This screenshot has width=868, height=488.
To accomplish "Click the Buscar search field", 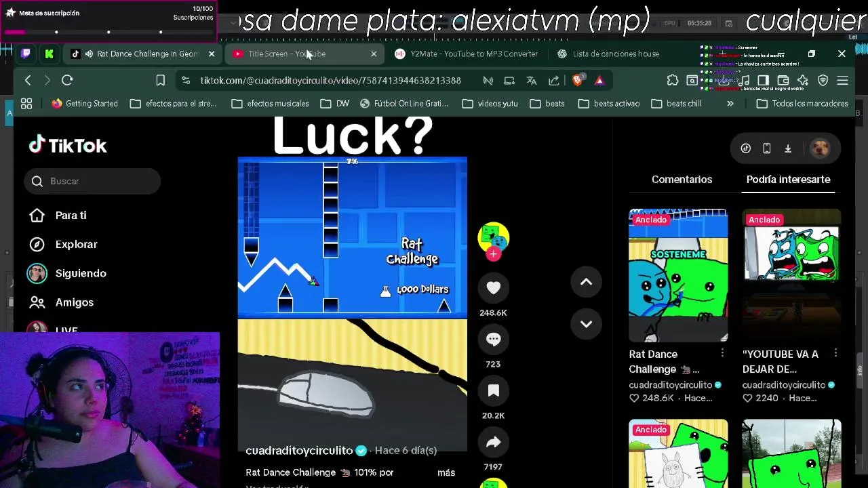I will coord(93,181).
